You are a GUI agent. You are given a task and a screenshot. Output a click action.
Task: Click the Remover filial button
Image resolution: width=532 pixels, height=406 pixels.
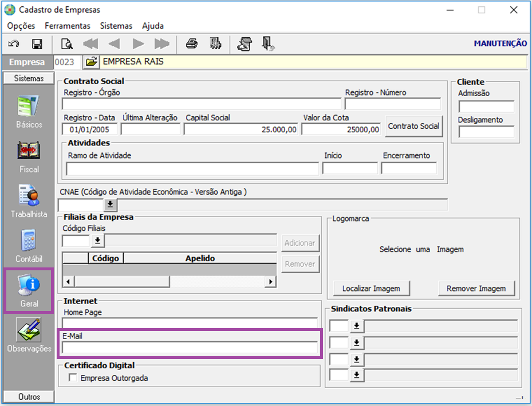300,264
